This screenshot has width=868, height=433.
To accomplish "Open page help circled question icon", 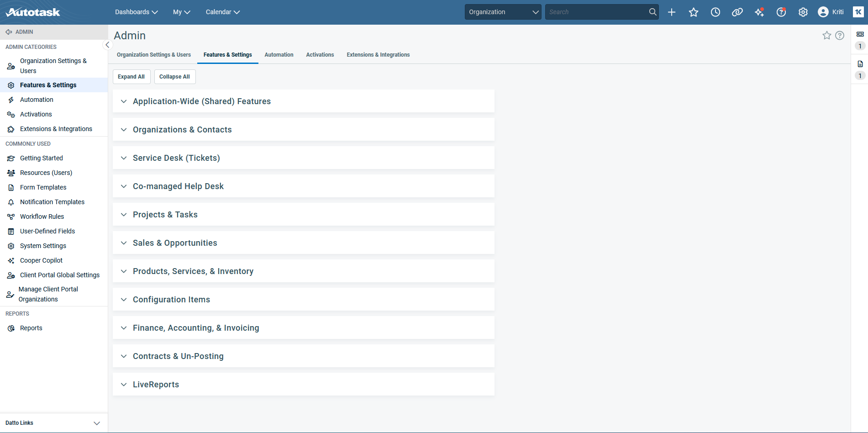I will pyautogui.click(x=840, y=36).
